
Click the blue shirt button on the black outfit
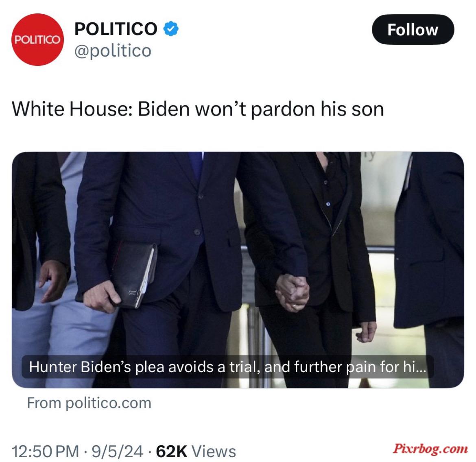pos(328,204)
